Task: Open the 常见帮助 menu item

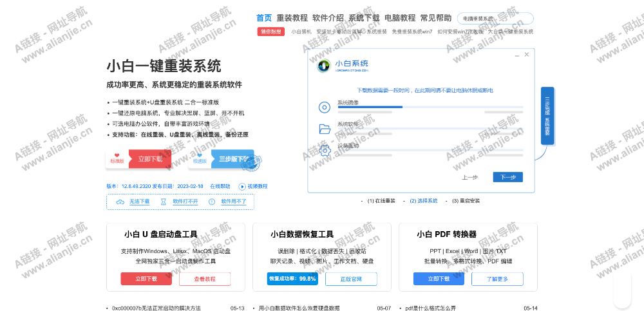Action: click(x=436, y=18)
